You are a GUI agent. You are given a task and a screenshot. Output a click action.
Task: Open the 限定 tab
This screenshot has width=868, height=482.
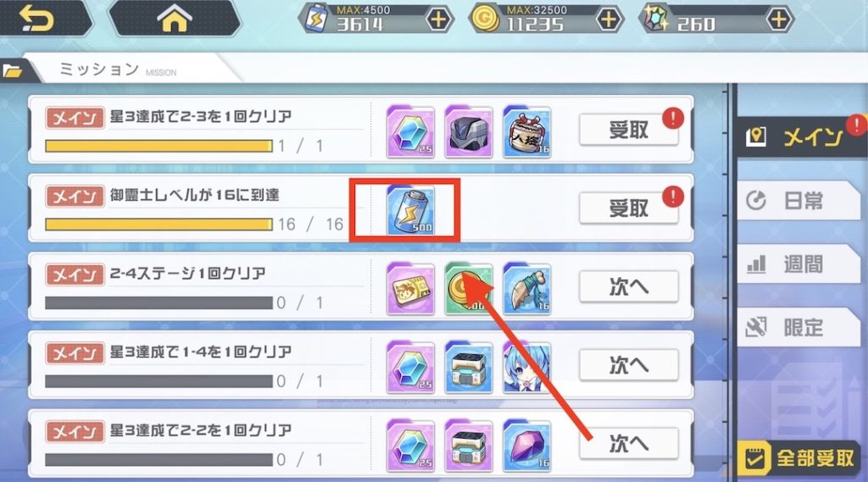798,328
